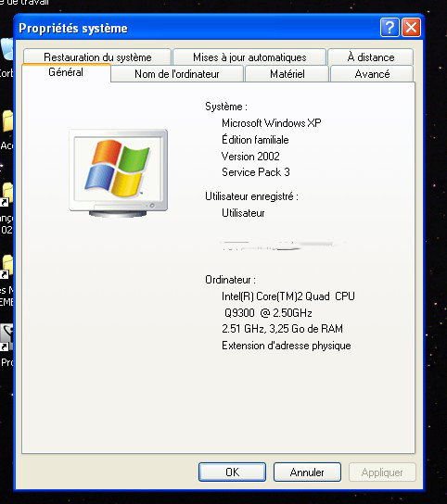Click the Windows XP monitor logo
447x504 pixels.
(118, 173)
